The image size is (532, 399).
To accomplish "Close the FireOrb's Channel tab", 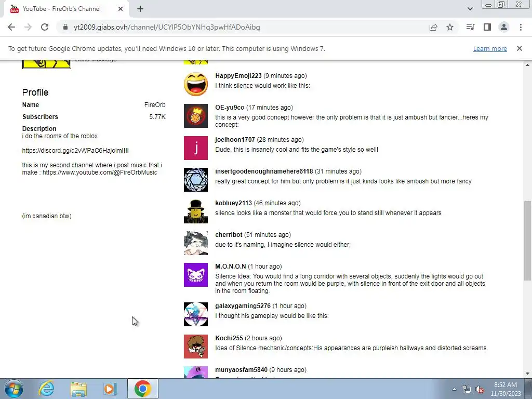I will point(121,9).
